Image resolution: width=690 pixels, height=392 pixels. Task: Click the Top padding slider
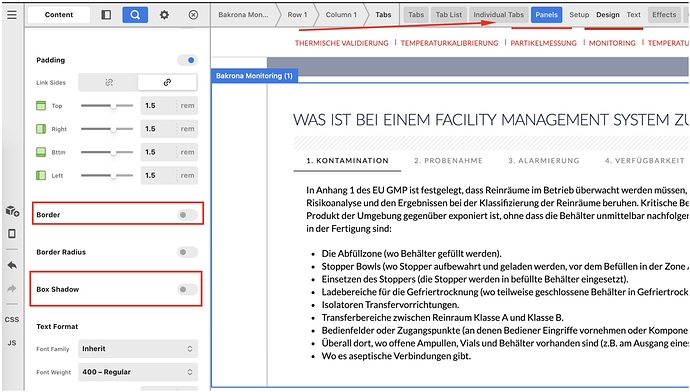pos(107,106)
